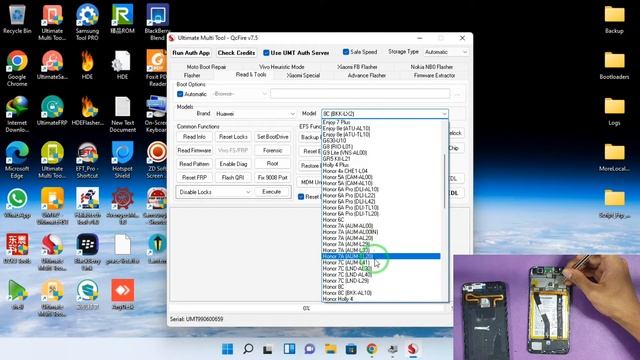This screenshot has height=360, width=640.
Task: Click the boot file path input field
Action: pos(360,94)
